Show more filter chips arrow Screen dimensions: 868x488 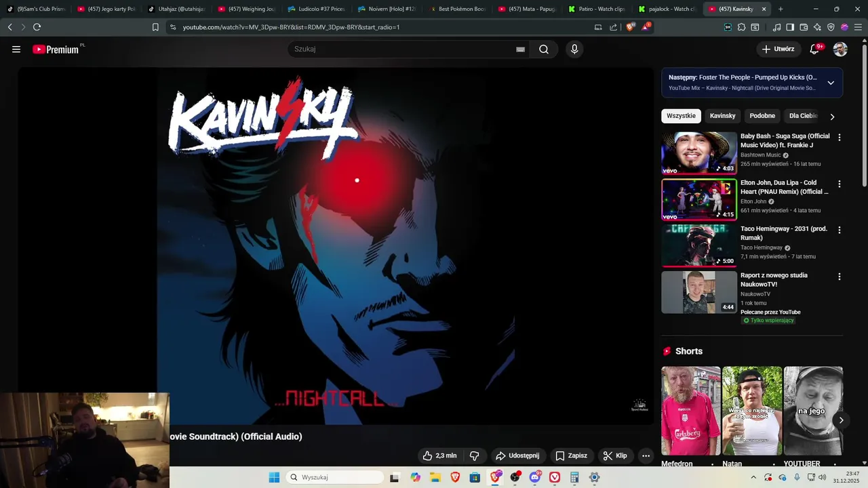[x=832, y=117]
